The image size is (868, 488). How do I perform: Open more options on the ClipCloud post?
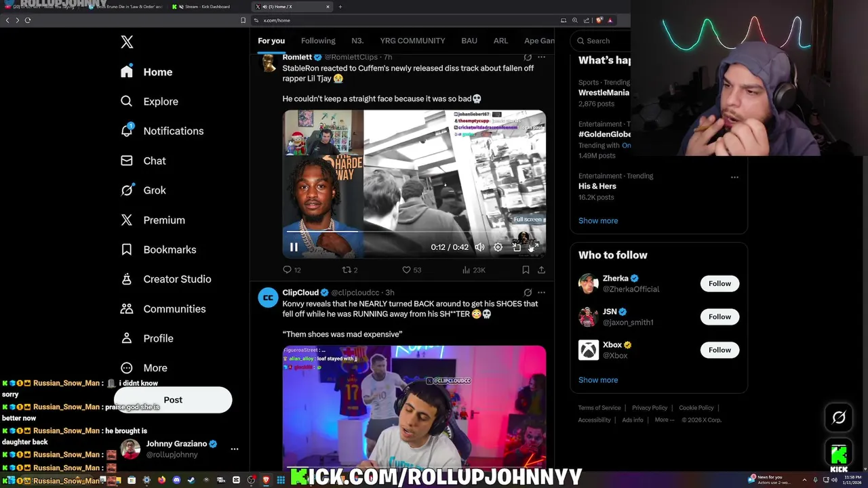tap(541, 293)
